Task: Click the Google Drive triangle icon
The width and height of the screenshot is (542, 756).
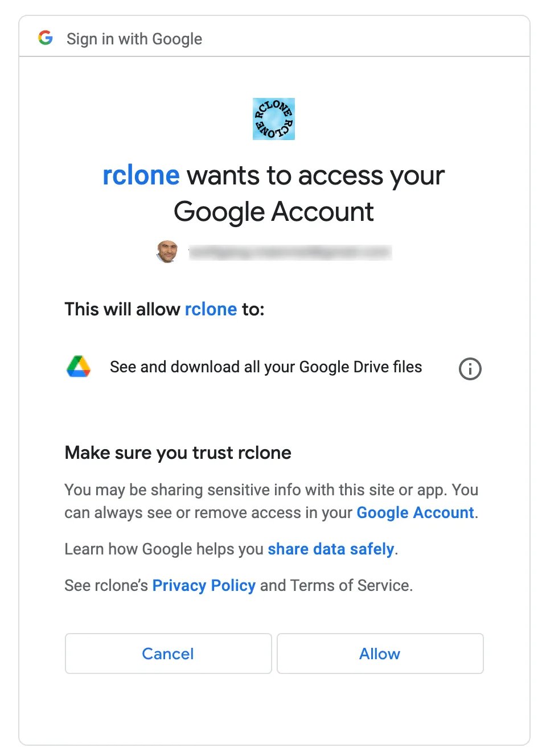Action: tap(79, 367)
